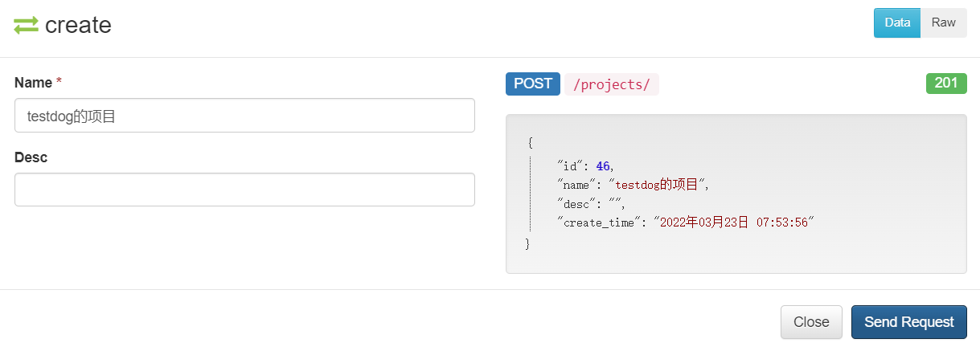Focus the Name input field
The width and height of the screenshot is (980, 347).
point(244,116)
